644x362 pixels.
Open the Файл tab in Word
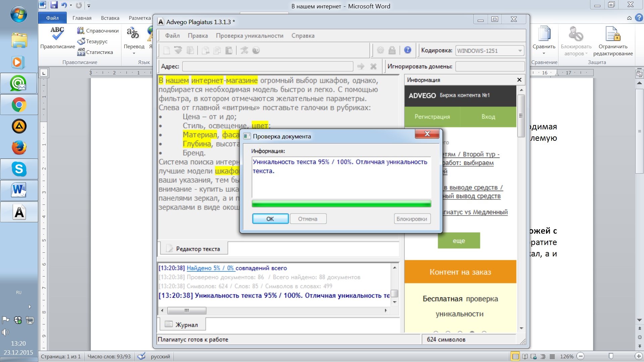(x=52, y=18)
